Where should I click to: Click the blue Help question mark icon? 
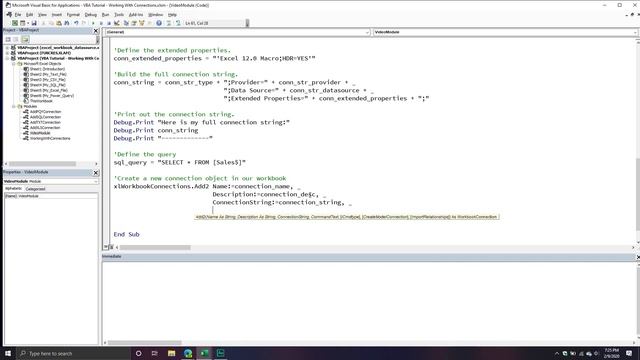[159, 23]
